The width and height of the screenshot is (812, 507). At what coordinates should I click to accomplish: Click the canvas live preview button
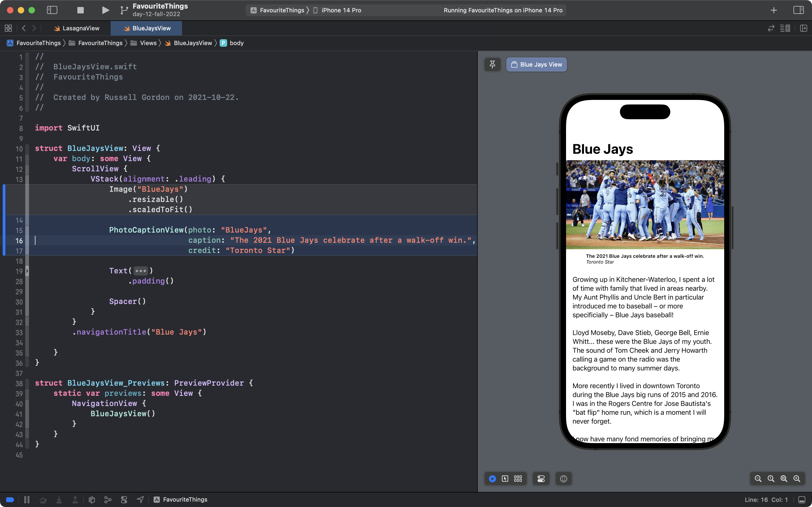(x=492, y=478)
